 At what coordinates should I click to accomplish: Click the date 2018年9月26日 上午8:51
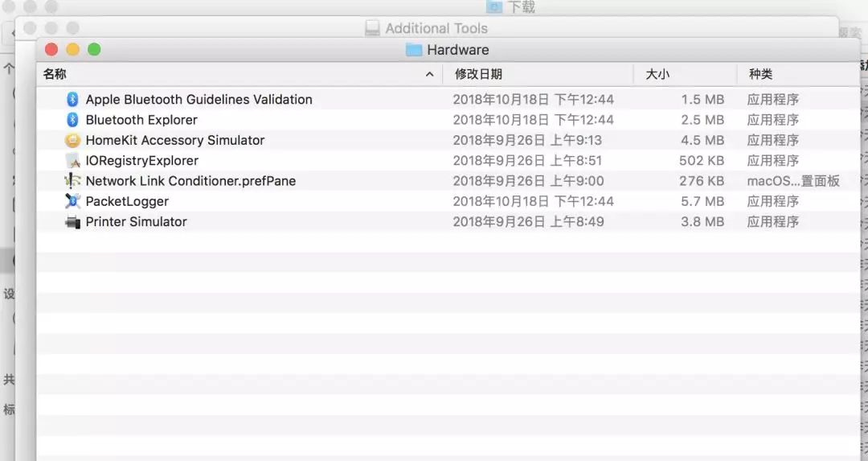pos(527,161)
